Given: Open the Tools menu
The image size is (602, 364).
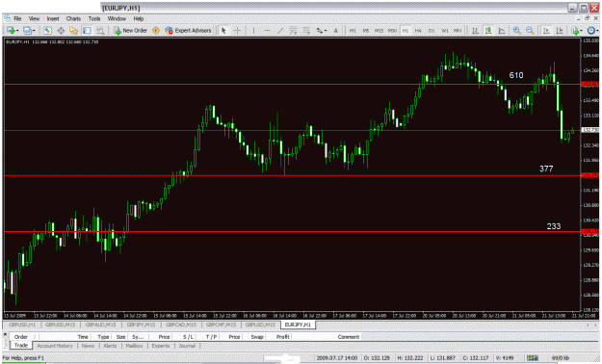Looking at the screenshot, I should tap(94, 18).
